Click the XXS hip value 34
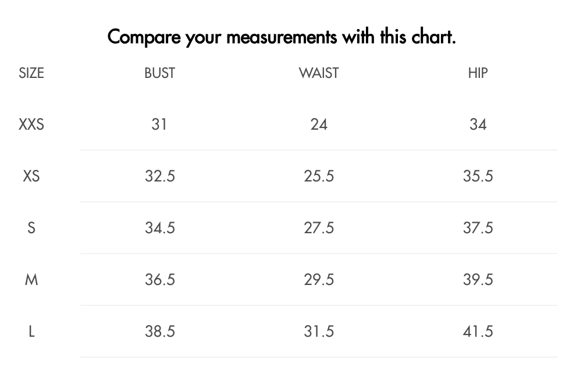Image resolution: width=562 pixels, height=392 pixels. (x=478, y=124)
